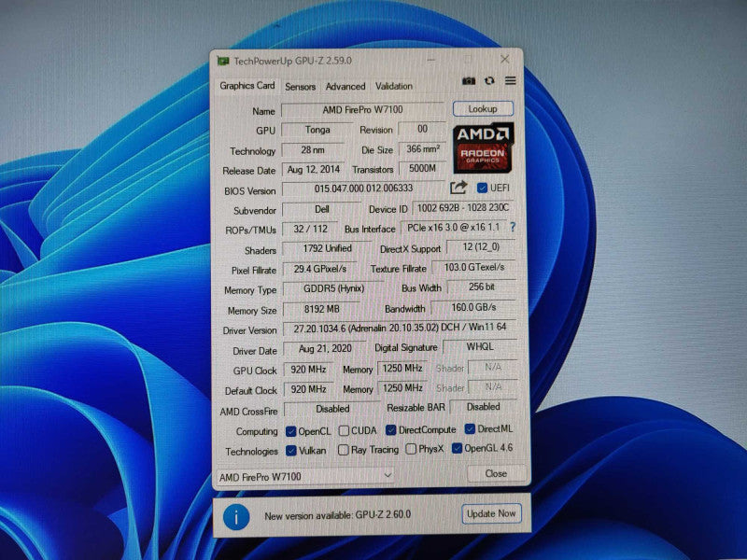747x560 pixels.
Task: Click the GPU-Z title bar app icon
Action: tap(222, 61)
